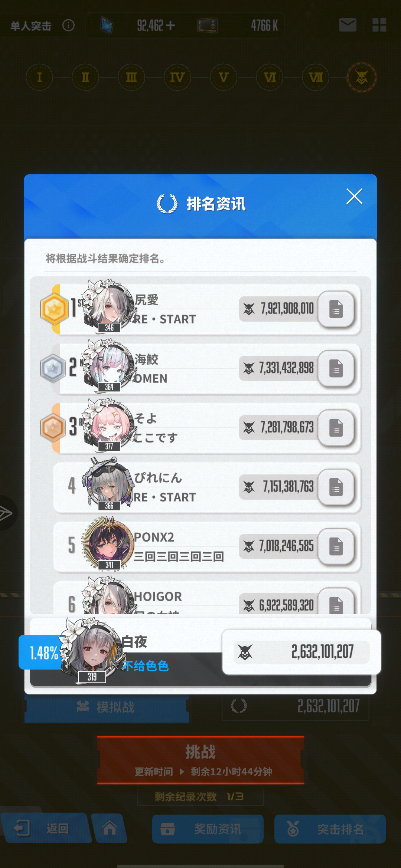
Task: Open the mail inbox icon
Action: [x=348, y=25]
